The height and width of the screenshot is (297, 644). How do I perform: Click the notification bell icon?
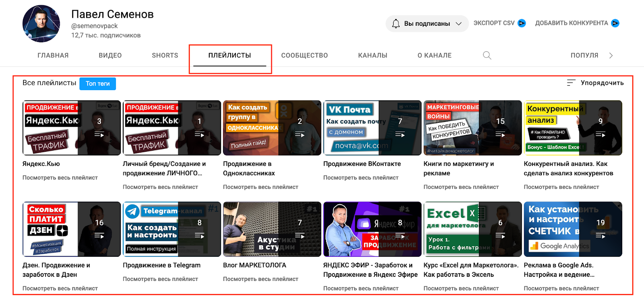click(396, 24)
